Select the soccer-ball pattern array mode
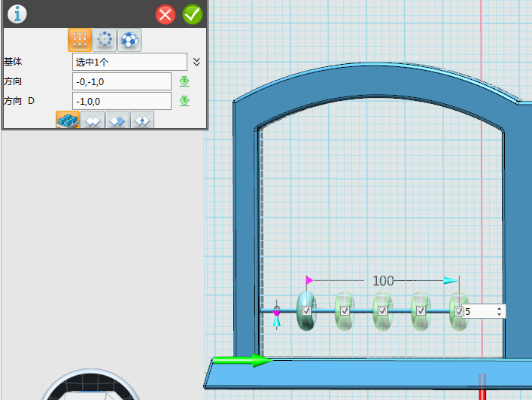The height and width of the screenshot is (400, 532). tap(129, 40)
